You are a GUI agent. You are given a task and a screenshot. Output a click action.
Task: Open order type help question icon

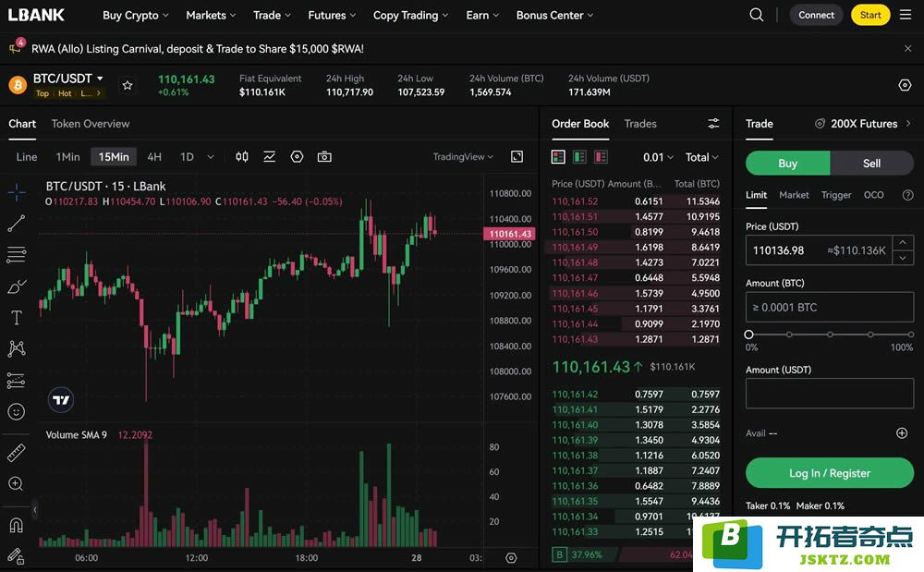coord(907,195)
